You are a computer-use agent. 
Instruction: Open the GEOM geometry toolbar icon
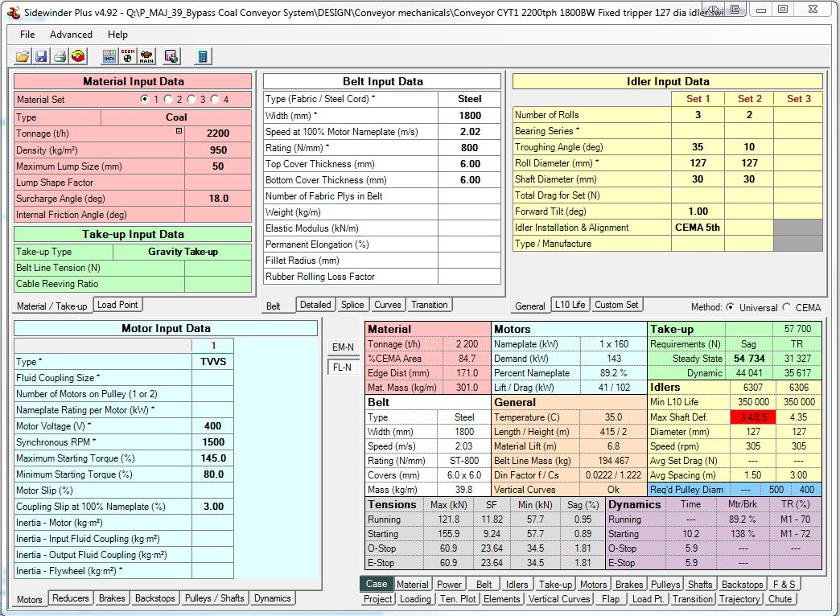[x=128, y=56]
